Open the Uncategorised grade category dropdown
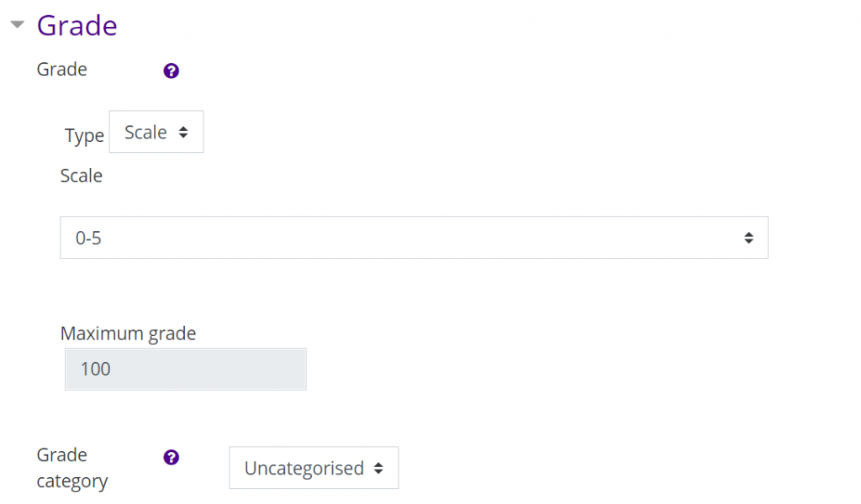 pos(314,468)
